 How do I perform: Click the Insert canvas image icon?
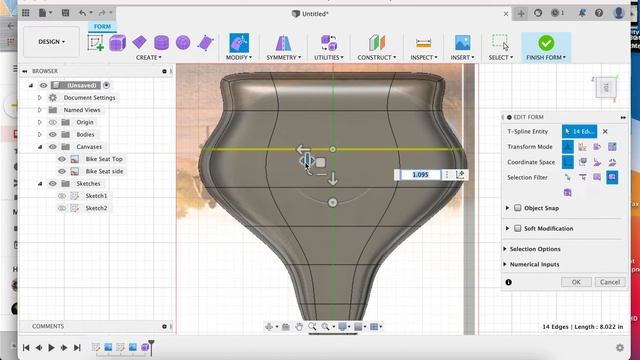pyautogui.click(x=462, y=43)
